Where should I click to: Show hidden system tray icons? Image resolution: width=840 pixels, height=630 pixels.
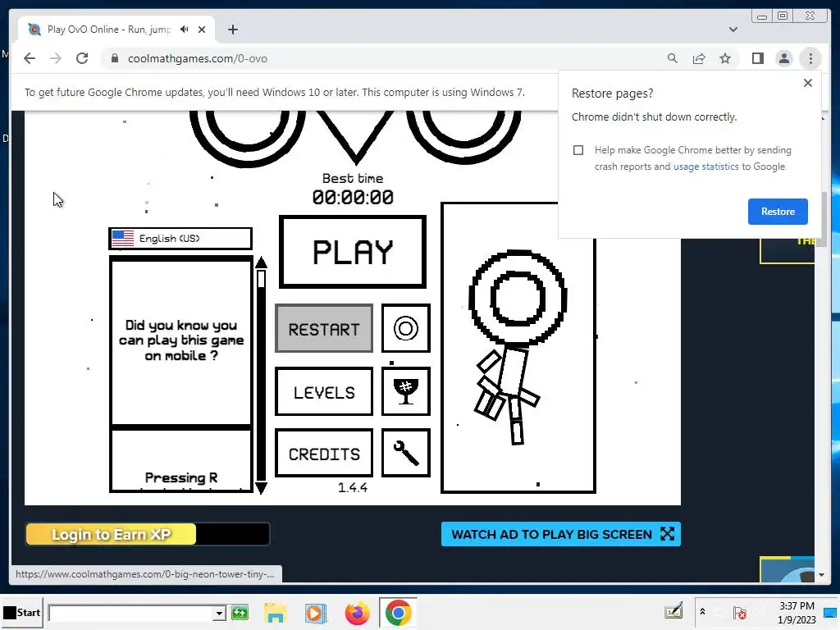(x=702, y=612)
